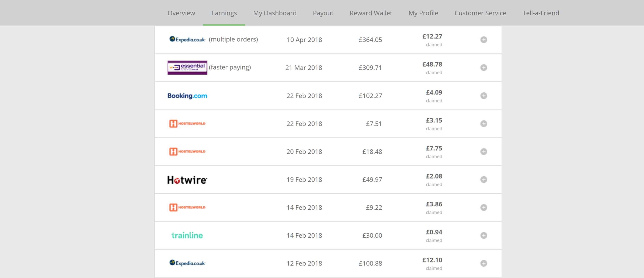Open the Payout tab
This screenshot has height=278, width=644.
[323, 13]
